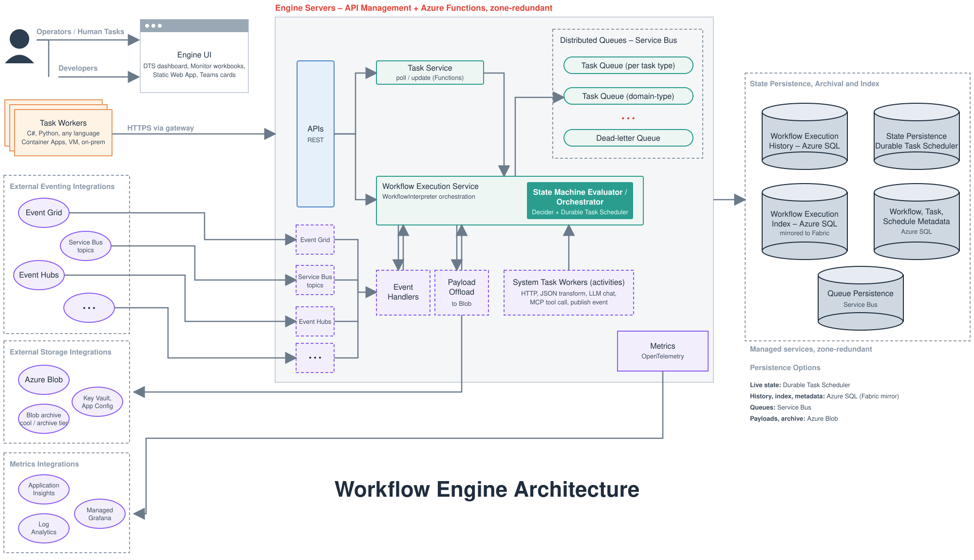Click the internal Event Hubs dashed box
The width and height of the screenshot is (974, 560).
point(315,321)
